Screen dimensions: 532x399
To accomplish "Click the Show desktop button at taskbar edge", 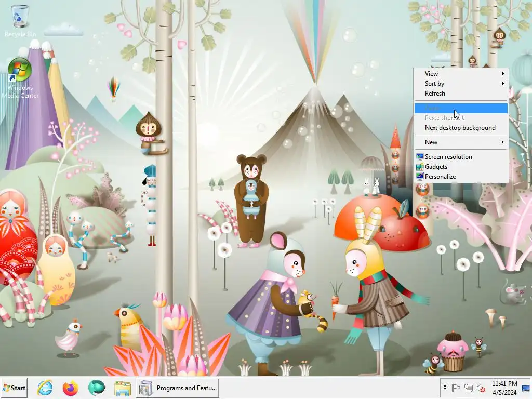I will (526, 388).
